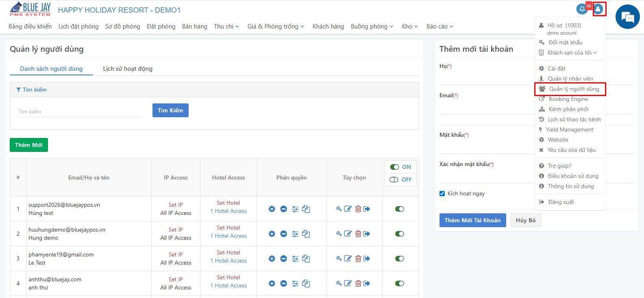644x298 pixels.
Task: Click the Mật khẩu password field
Action: [487, 147]
